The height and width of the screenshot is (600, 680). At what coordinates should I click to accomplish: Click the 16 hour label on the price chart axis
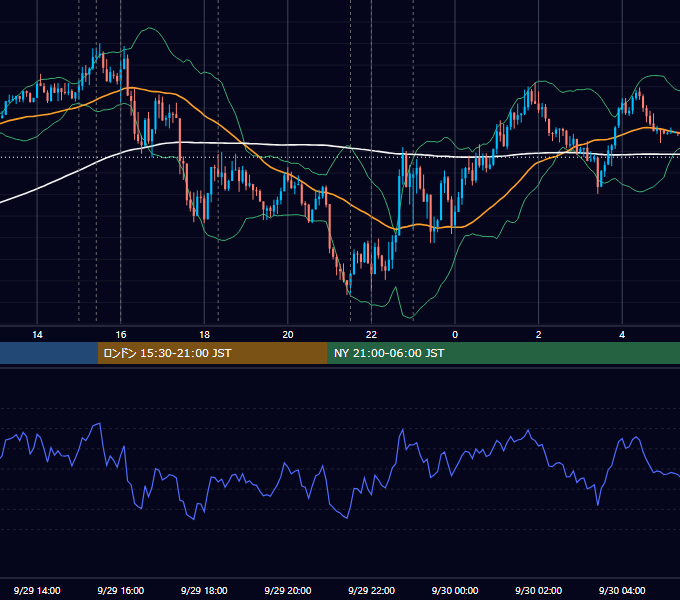click(121, 335)
